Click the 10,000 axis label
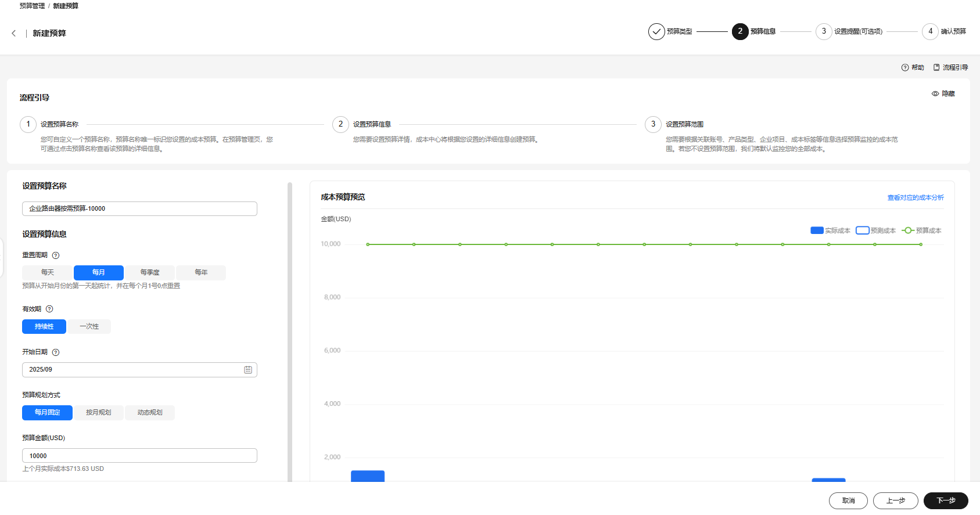Image resolution: width=980 pixels, height=515 pixels. [331, 244]
